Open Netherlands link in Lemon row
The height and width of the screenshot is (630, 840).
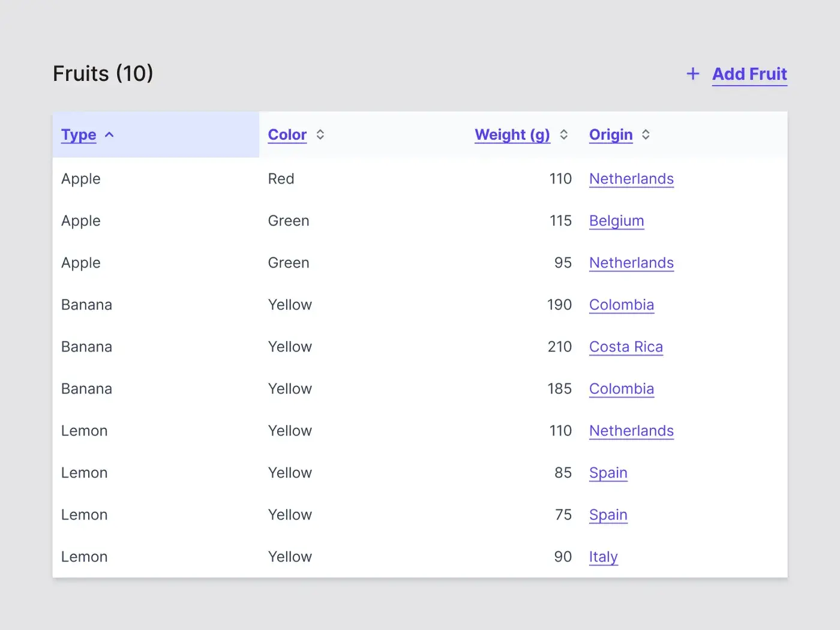[631, 431]
